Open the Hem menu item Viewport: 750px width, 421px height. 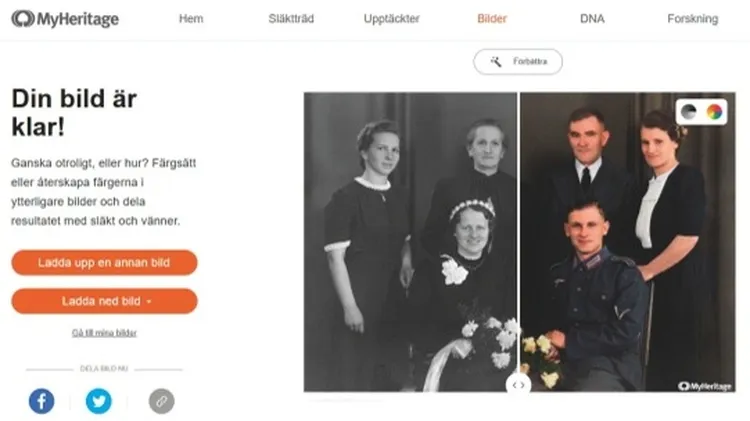coord(191,19)
